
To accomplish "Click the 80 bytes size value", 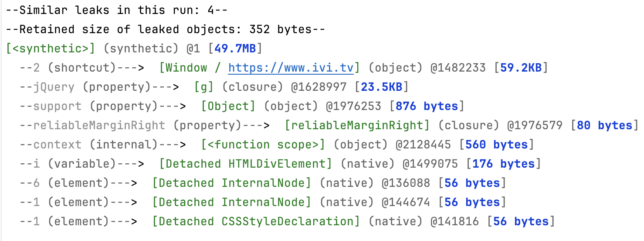I will (604, 125).
